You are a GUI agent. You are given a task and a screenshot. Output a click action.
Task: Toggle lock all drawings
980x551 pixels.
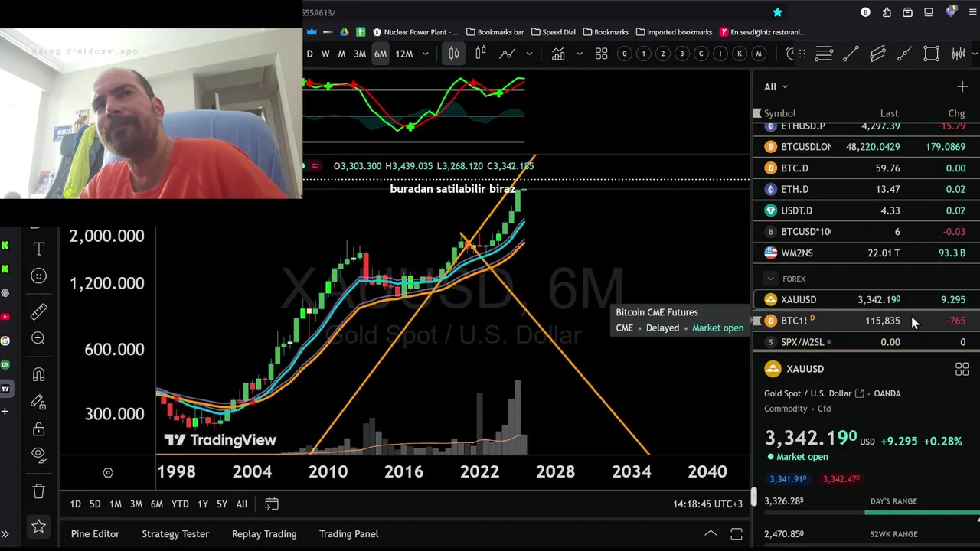[38, 429]
